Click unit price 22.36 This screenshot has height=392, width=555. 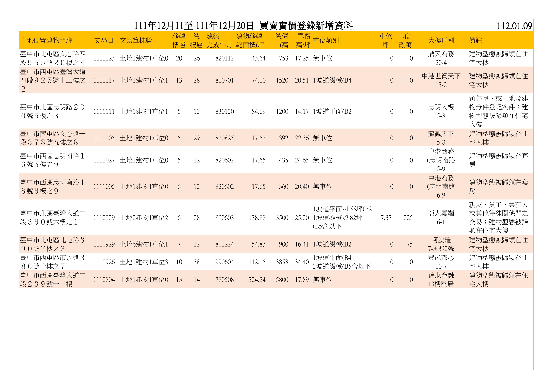(302, 138)
